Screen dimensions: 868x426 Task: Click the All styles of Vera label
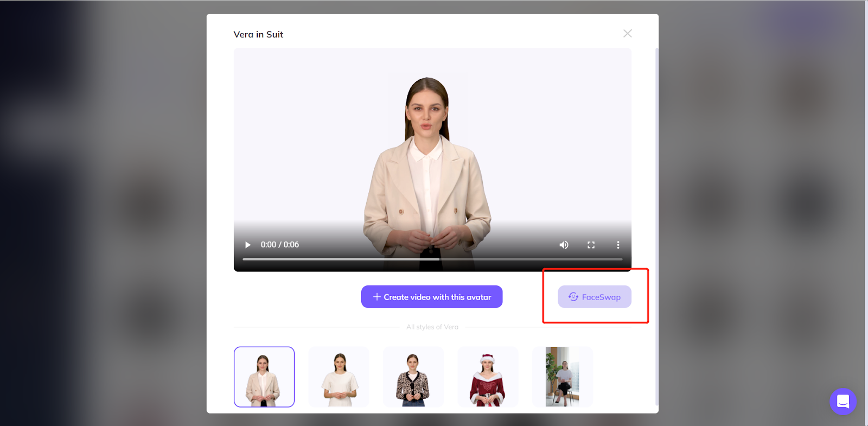(432, 327)
